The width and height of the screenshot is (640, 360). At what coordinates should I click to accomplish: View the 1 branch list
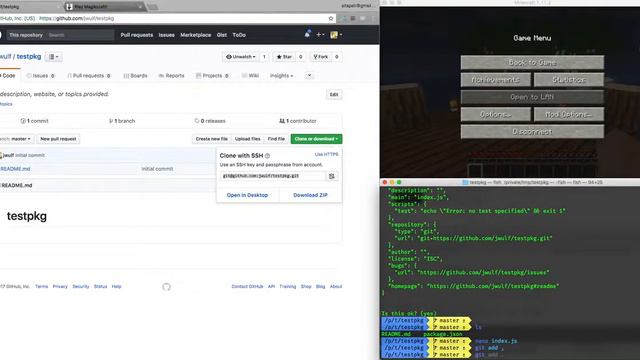coord(122,121)
